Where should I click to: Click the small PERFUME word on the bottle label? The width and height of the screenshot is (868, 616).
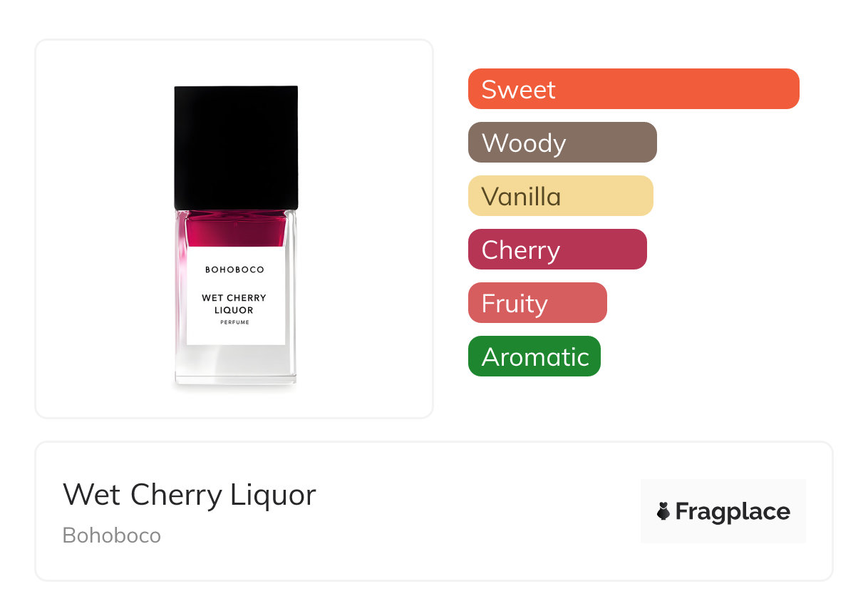tap(234, 323)
